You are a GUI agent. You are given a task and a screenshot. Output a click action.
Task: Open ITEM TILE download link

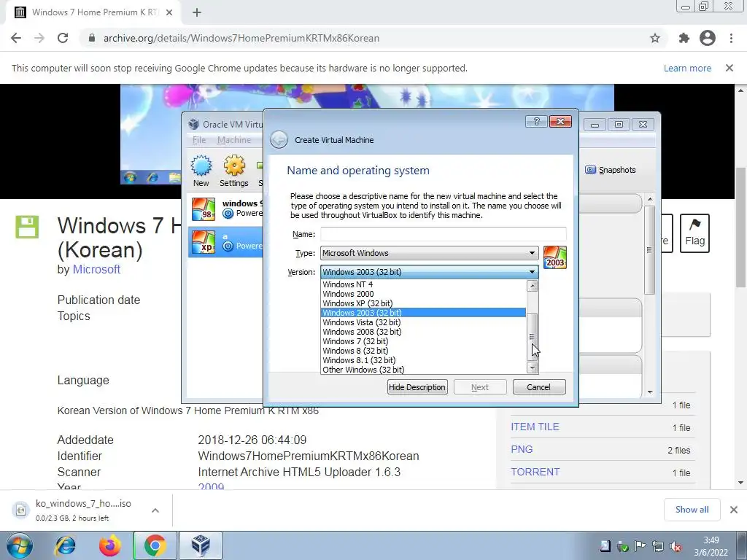pos(535,427)
